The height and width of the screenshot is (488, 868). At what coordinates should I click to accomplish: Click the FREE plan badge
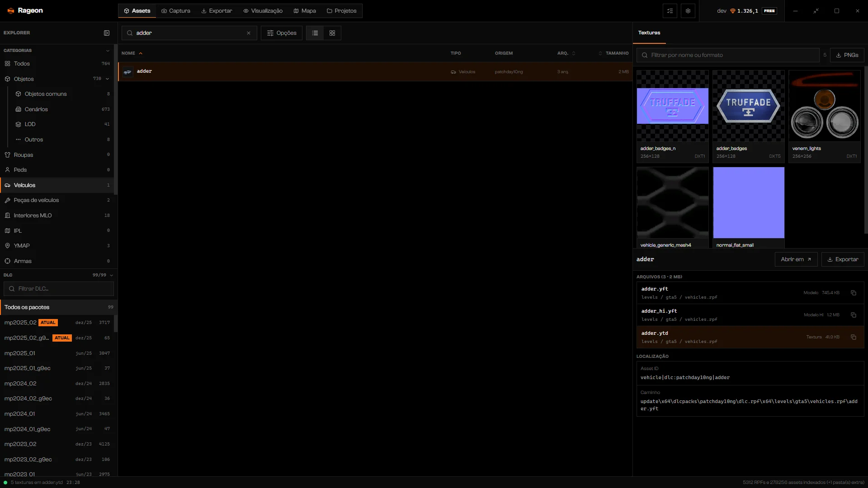(769, 11)
